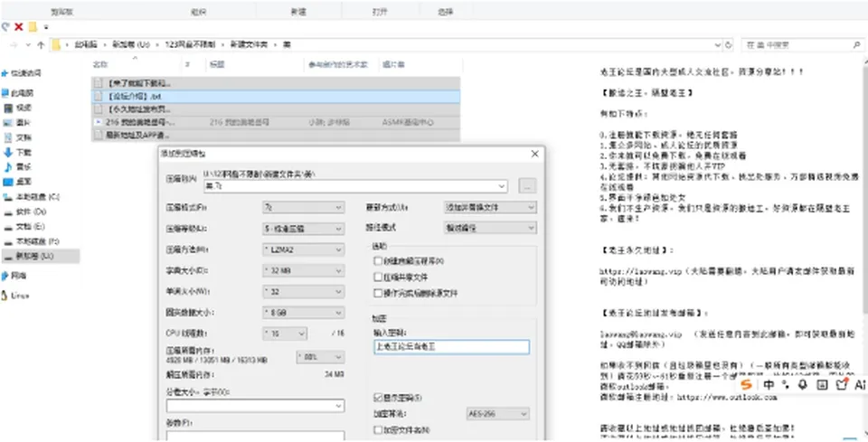The image size is (868, 442).
Task: Click the 此电脑 breadcrumb in address bar
Action: click(86, 45)
